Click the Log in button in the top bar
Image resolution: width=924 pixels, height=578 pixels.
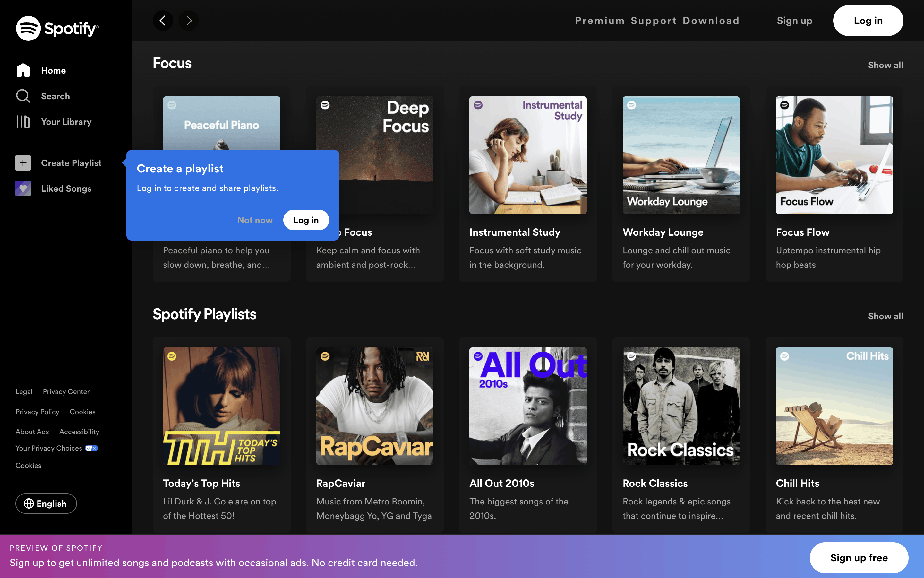pyautogui.click(x=868, y=21)
